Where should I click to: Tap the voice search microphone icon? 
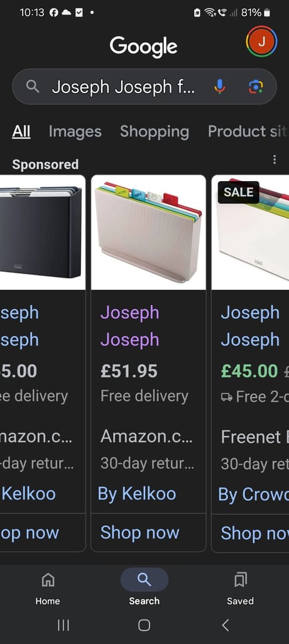click(x=220, y=87)
